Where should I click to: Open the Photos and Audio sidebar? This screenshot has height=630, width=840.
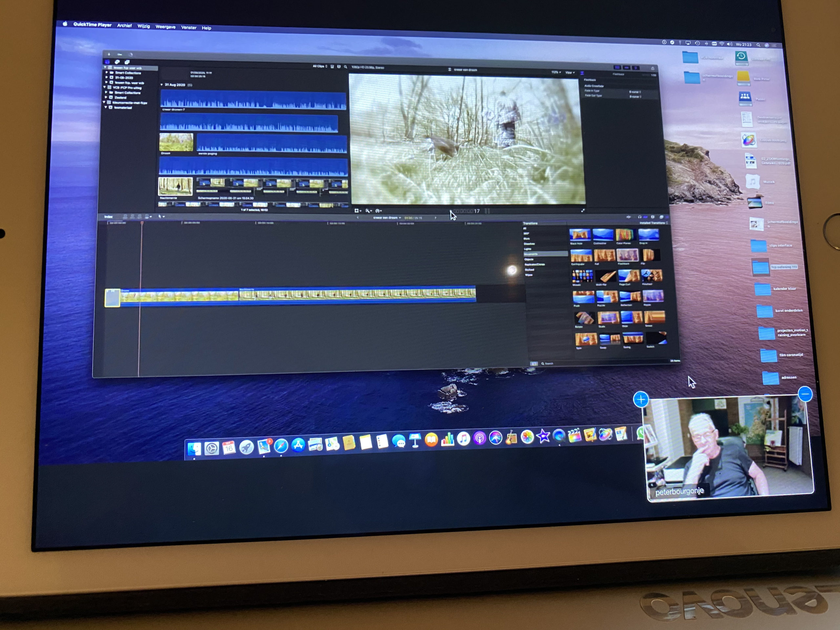click(117, 62)
